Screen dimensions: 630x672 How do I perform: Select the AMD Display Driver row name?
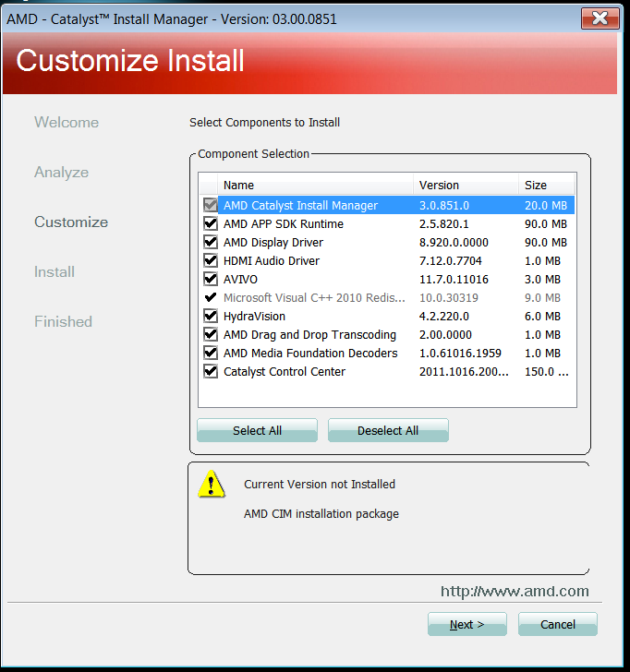click(x=273, y=243)
